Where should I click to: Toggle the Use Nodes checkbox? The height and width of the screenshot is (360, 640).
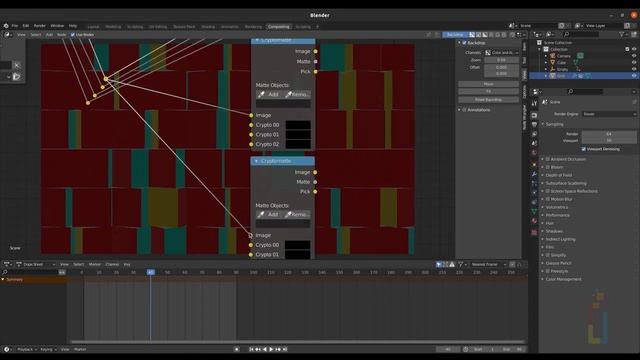tap(73, 35)
